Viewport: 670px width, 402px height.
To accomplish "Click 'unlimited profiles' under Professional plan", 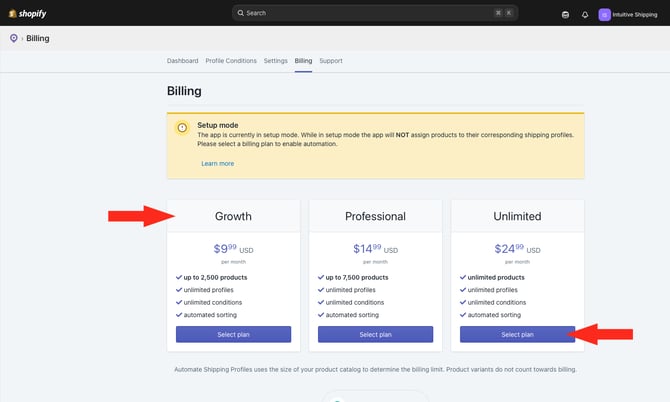I will 350,290.
